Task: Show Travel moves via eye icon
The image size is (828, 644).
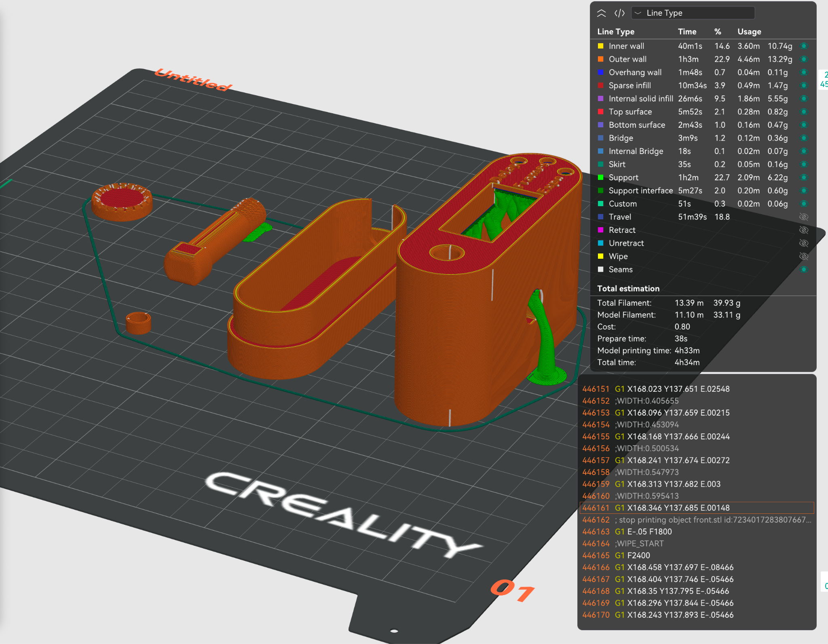Action: tap(804, 217)
